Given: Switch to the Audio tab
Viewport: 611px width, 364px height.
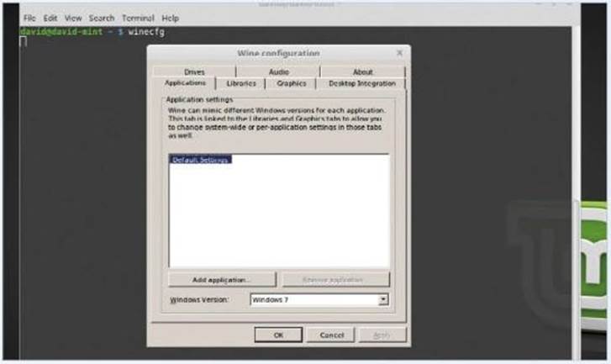Looking at the screenshot, I should [279, 71].
